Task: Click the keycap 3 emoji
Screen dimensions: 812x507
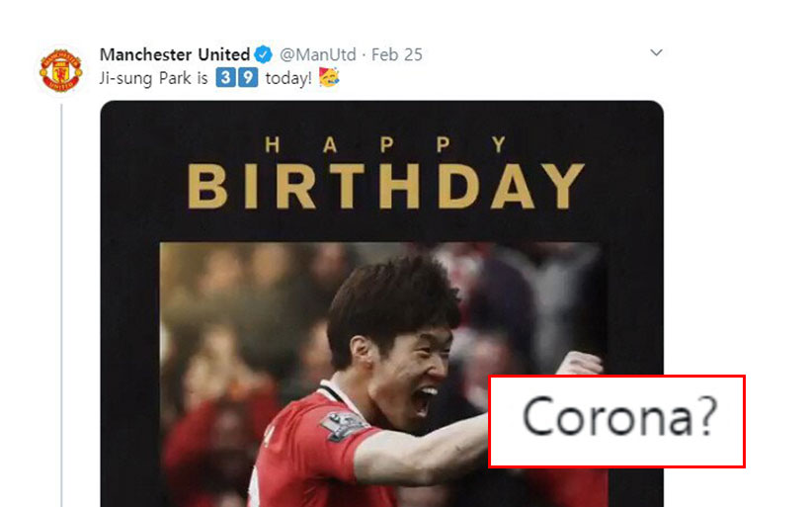Action: pyautogui.click(x=225, y=78)
